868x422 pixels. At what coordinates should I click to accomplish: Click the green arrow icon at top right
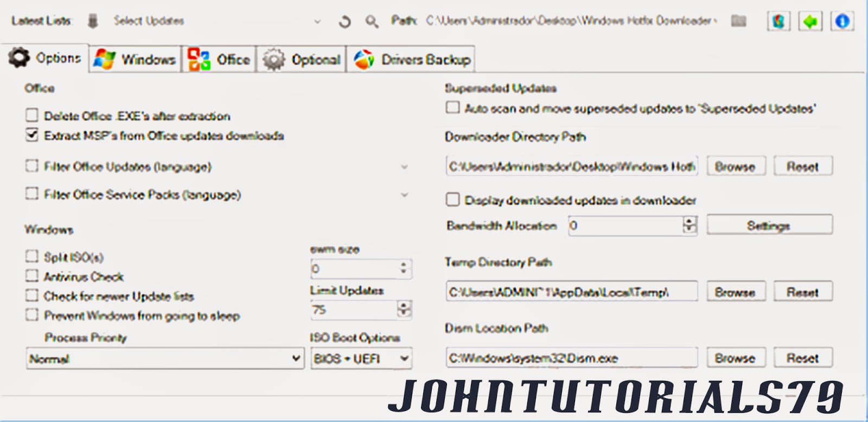pyautogui.click(x=810, y=22)
